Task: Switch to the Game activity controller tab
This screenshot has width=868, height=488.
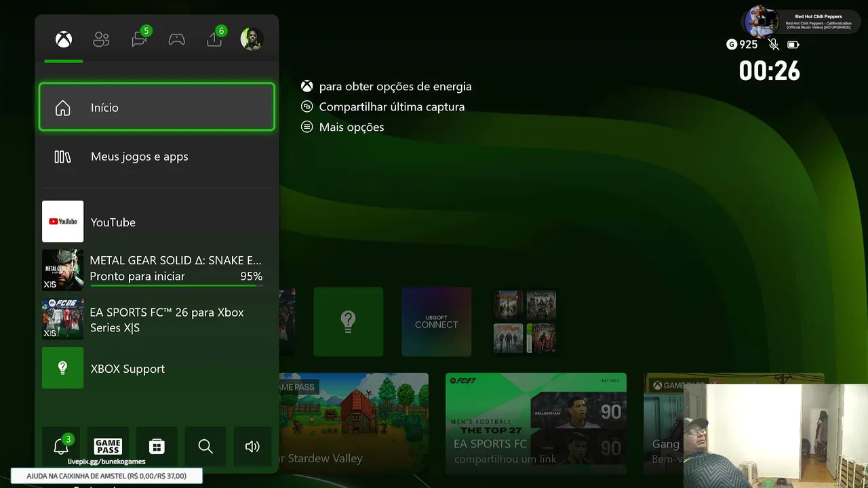Action: [x=177, y=39]
